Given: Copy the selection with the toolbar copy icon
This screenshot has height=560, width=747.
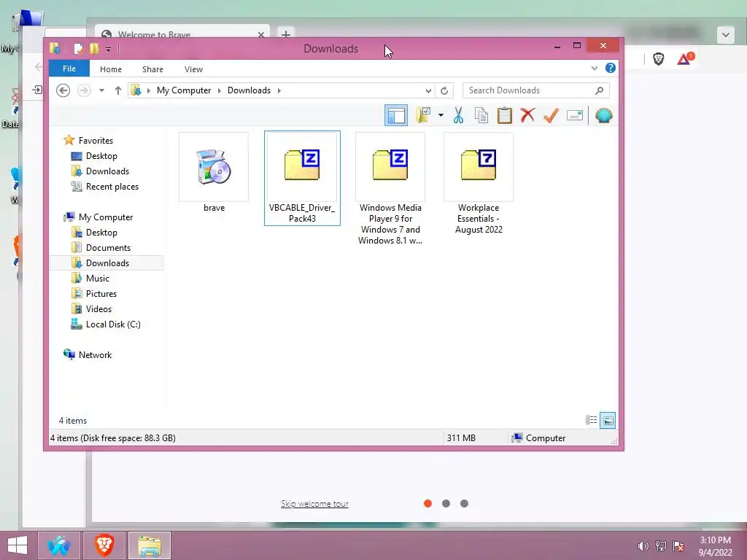Looking at the screenshot, I should coord(481,115).
